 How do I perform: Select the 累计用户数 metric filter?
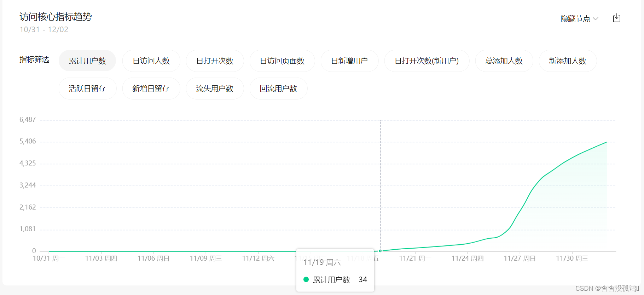coord(87,61)
